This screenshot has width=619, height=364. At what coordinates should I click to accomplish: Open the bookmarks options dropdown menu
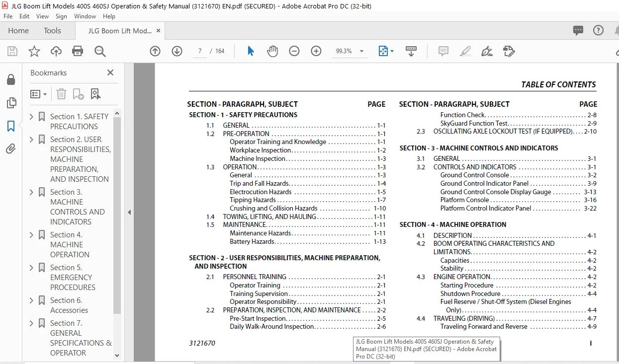click(x=39, y=94)
